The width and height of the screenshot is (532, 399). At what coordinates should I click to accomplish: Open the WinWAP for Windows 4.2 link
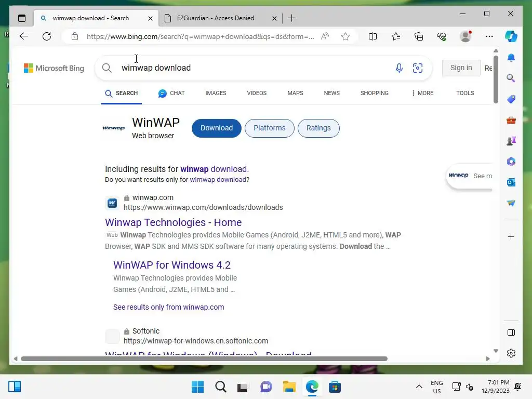(x=171, y=265)
